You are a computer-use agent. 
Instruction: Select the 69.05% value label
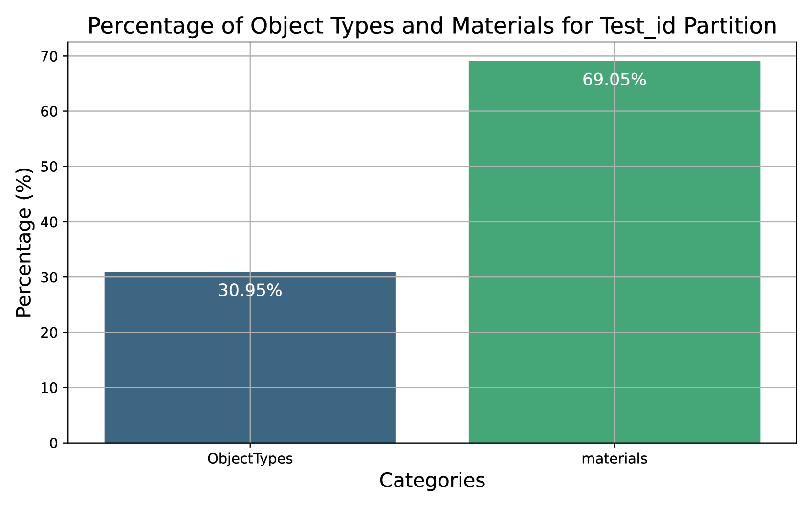[x=614, y=80]
